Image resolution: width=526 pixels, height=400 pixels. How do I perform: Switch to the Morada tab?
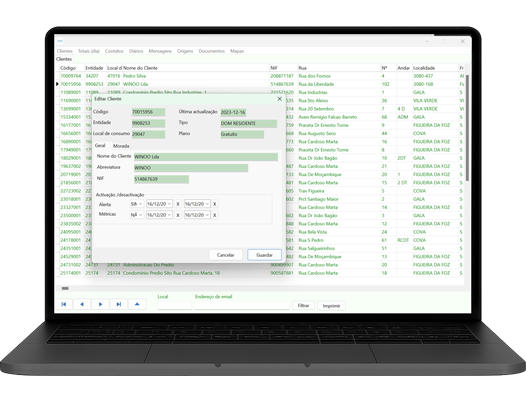tap(121, 146)
